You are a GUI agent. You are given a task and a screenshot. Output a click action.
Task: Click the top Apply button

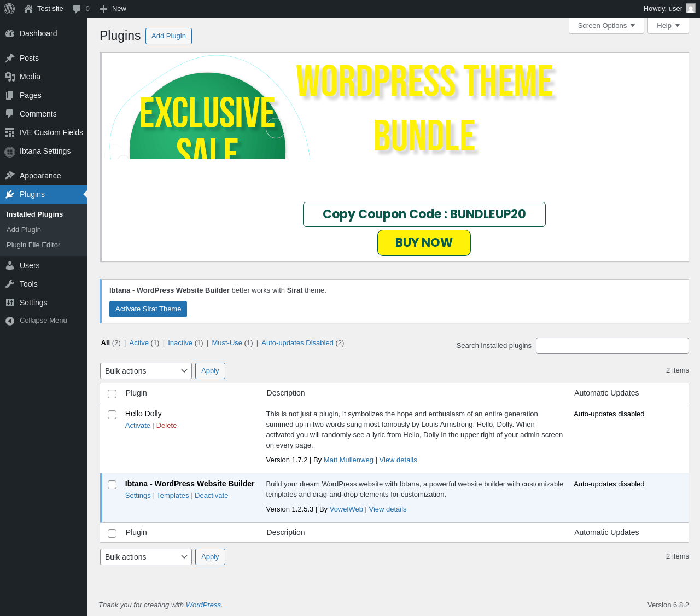click(210, 371)
